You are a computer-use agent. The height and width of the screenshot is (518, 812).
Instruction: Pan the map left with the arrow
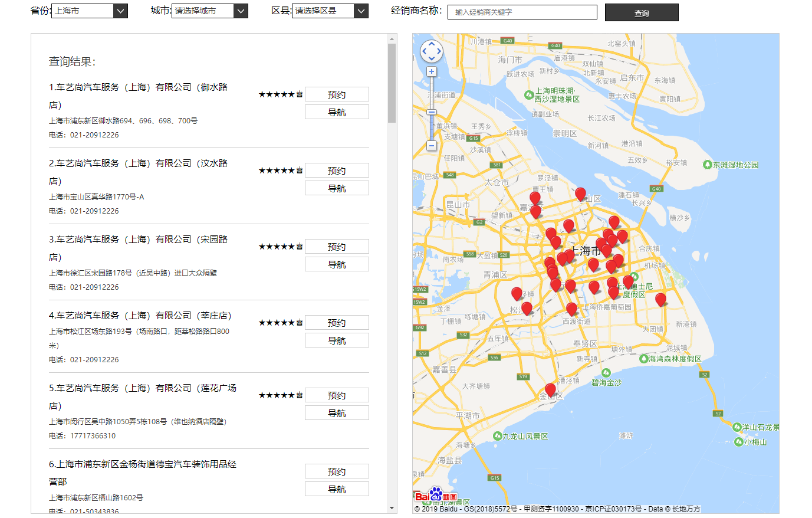tap(424, 51)
